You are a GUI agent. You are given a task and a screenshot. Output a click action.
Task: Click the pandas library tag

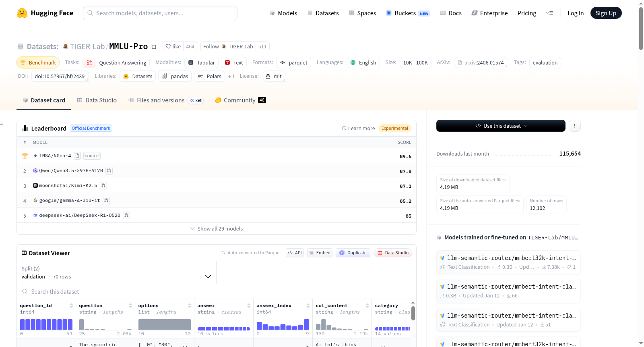click(x=175, y=76)
